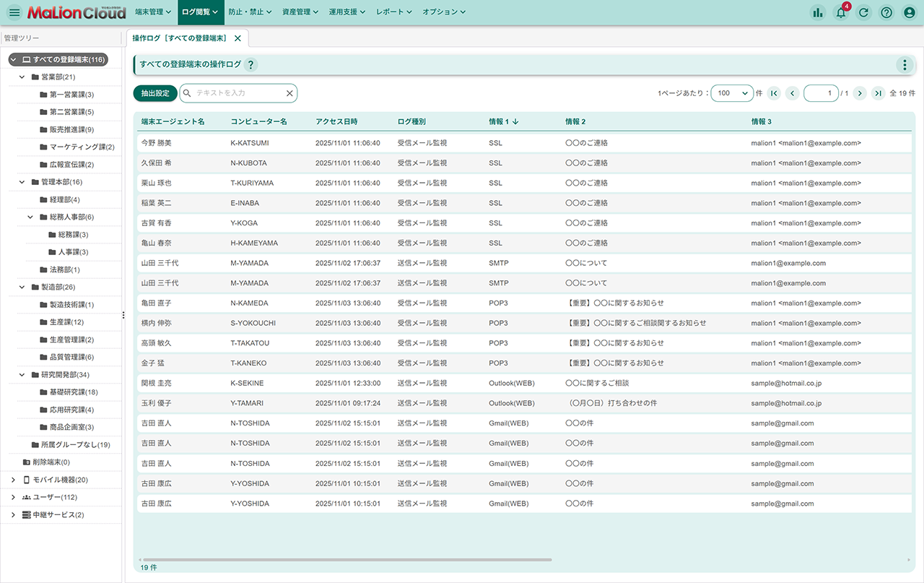Open the dashboard bar chart icon

(x=818, y=12)
